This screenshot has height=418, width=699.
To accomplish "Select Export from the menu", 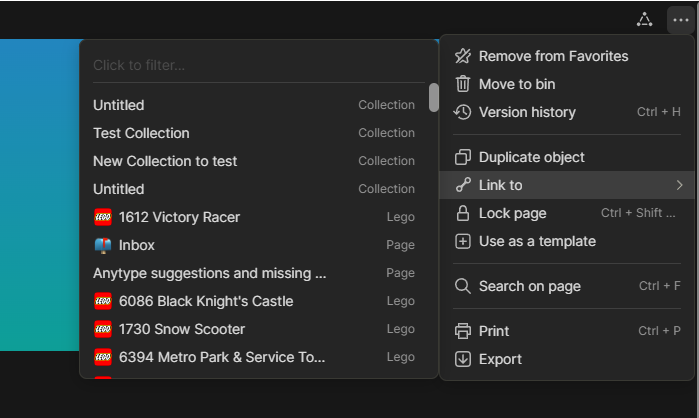I will [567, 359].
